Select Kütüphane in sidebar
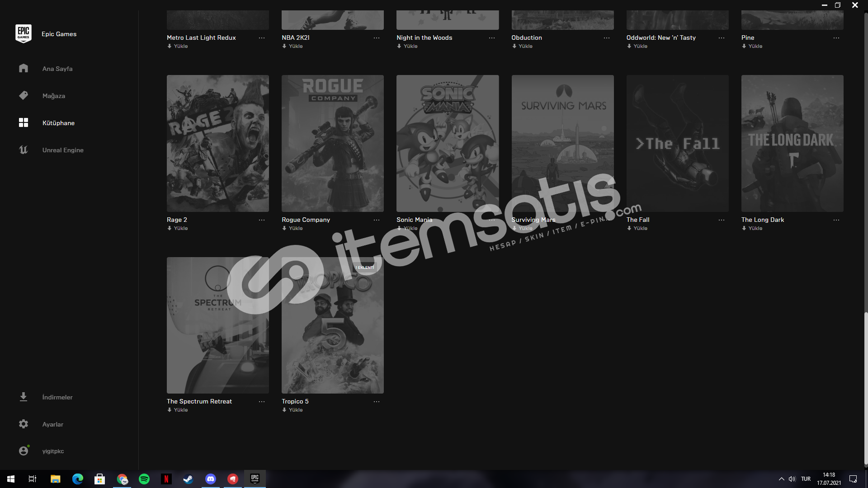 pyautogui.click(x=58, y=123)
